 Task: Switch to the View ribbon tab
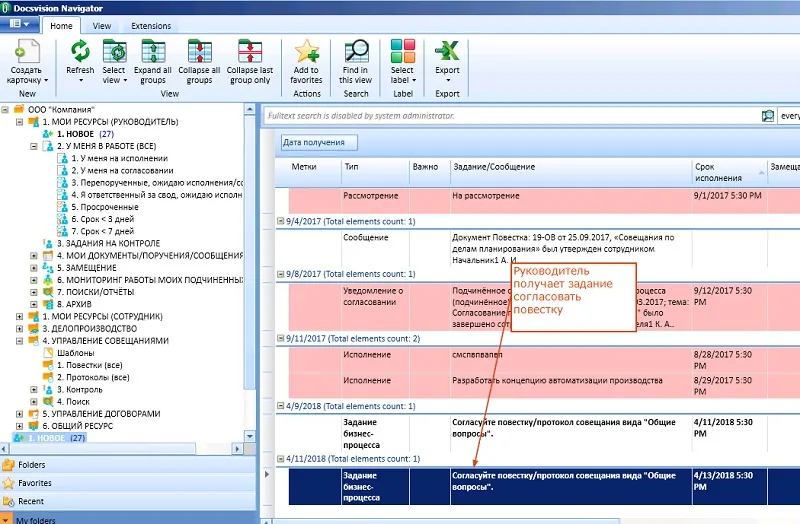click(102, 26)
